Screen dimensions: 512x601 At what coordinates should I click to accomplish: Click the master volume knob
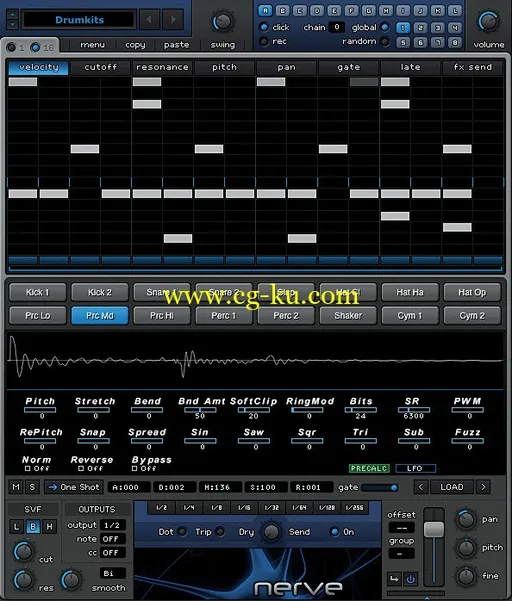tap(488, 21)
